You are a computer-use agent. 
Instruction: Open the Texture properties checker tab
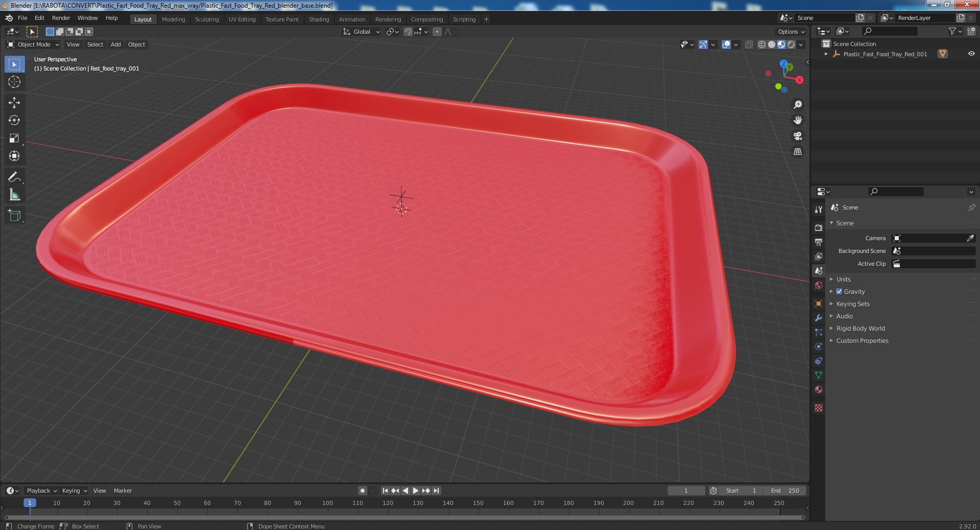[x=819, y=408]
